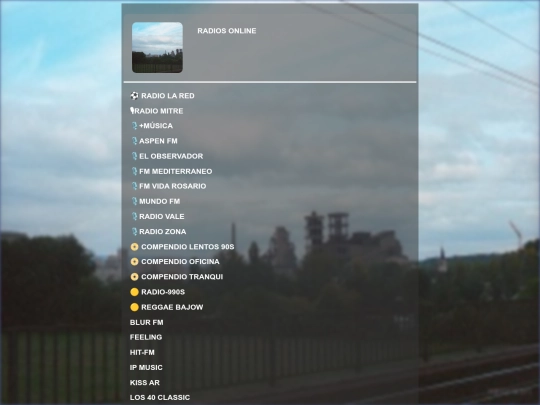Open COMPENDIO LENTOS 90S playlist
Screen dimensions: 540x405
(188, 247)
